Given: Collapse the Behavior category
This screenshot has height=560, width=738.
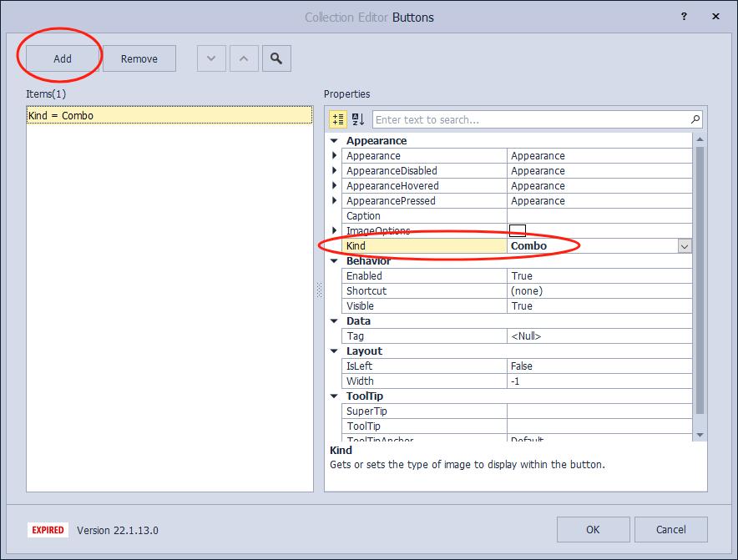Looking at the screenshot, I should [335, 261].
